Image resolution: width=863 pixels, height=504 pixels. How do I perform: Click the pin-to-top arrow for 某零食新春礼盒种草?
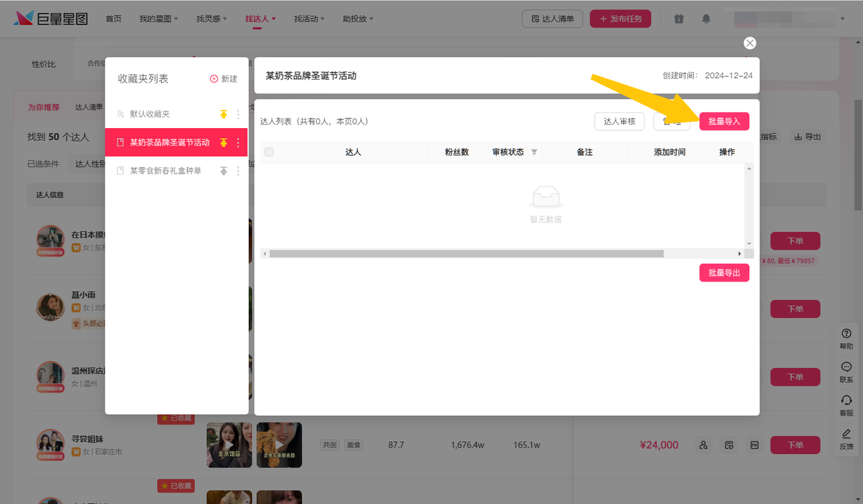coord(224,171)
